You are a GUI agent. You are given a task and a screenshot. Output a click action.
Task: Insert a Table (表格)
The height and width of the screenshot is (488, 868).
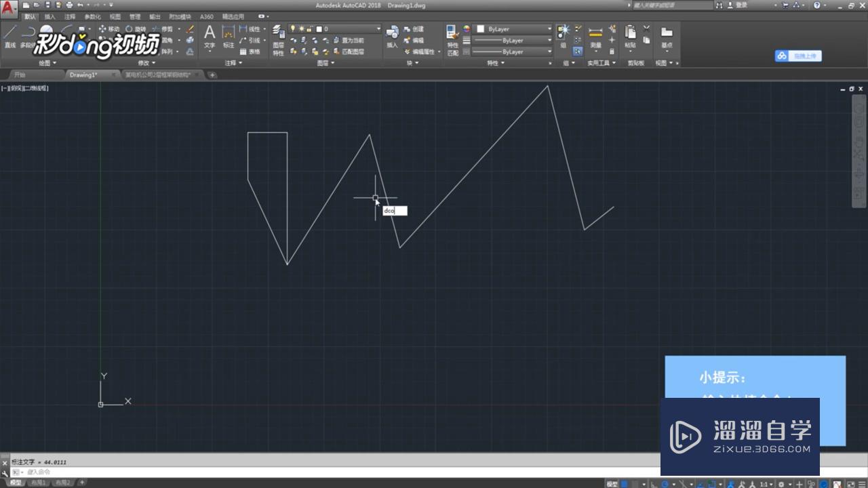[250, 52]
